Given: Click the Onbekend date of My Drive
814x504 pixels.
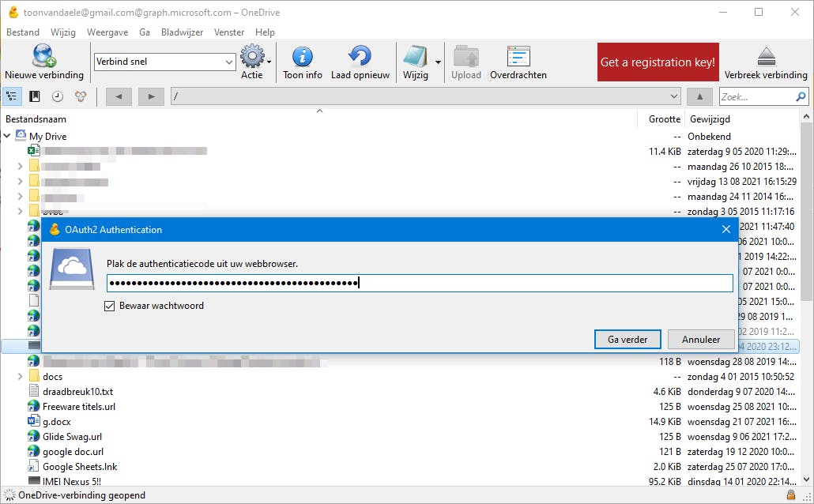Looking at the screenshot, I should 709,137.
